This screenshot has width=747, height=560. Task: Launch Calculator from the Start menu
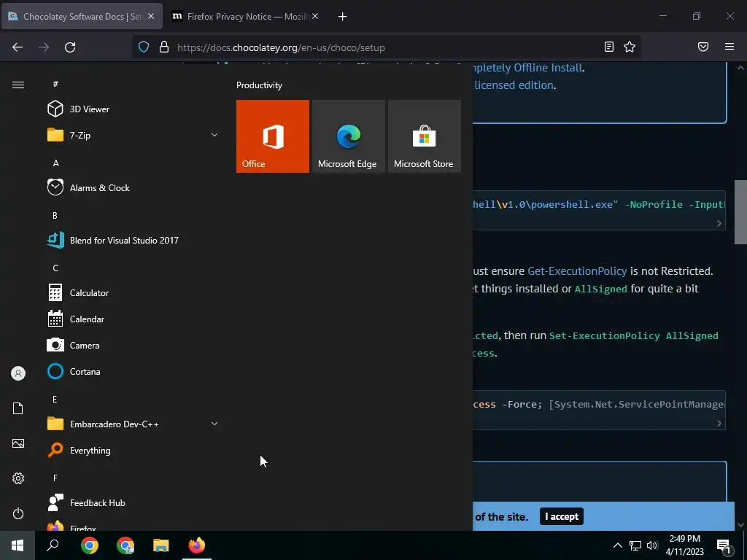[x=133, y=293]
